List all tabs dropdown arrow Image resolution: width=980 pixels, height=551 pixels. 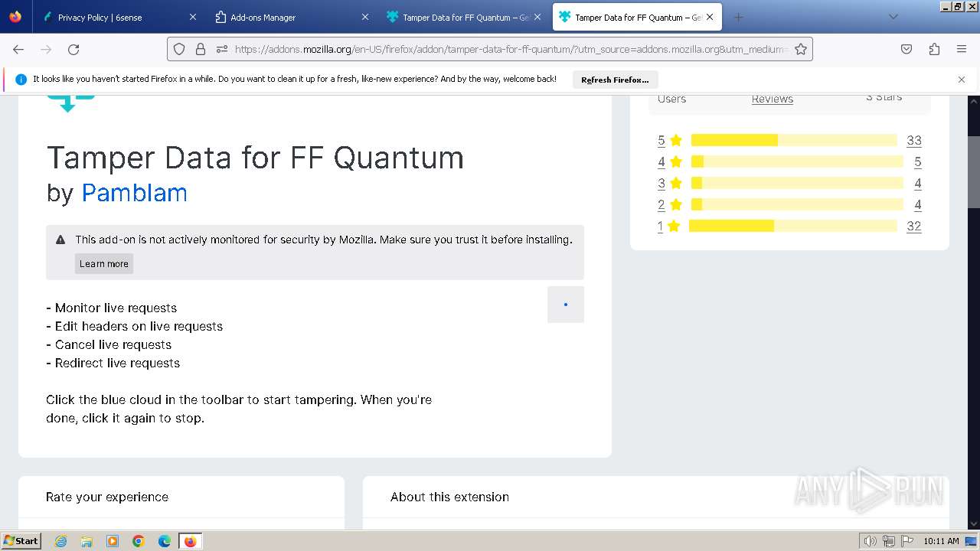(x=893, y=17)
